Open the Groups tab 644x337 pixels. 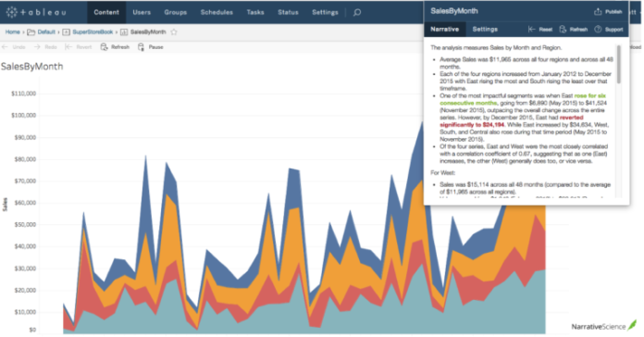pos(176,12)
